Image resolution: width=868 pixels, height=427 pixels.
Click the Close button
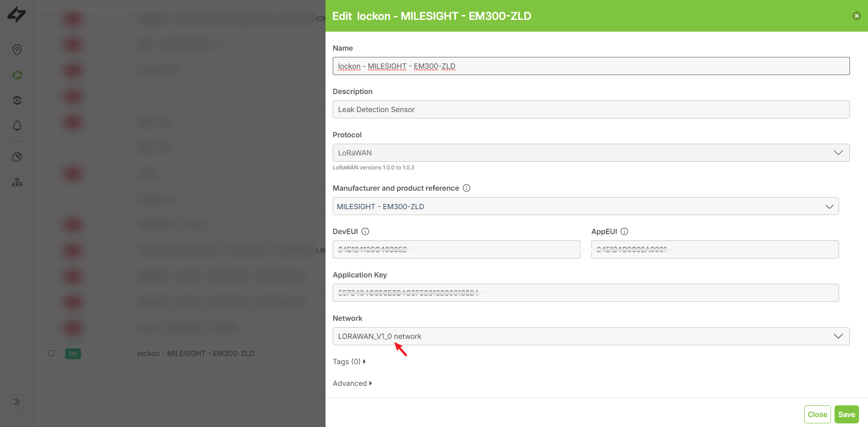[817, 414]
